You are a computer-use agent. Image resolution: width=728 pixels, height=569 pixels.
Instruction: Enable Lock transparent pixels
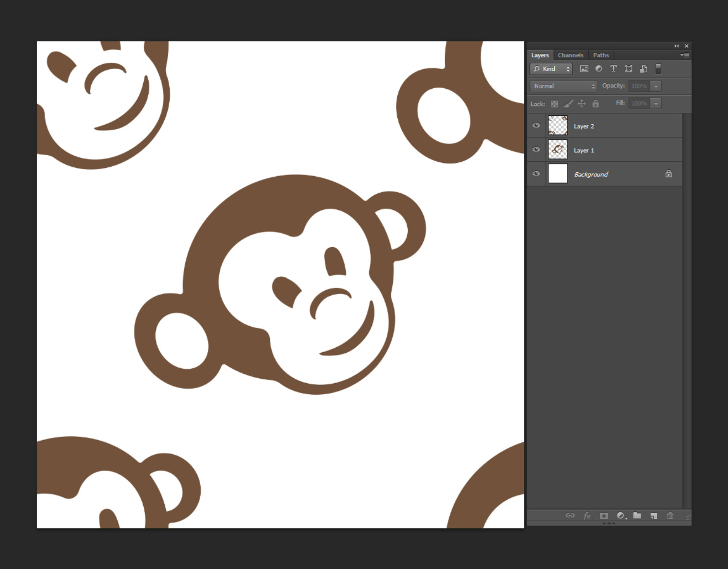(x=554, y=103)
